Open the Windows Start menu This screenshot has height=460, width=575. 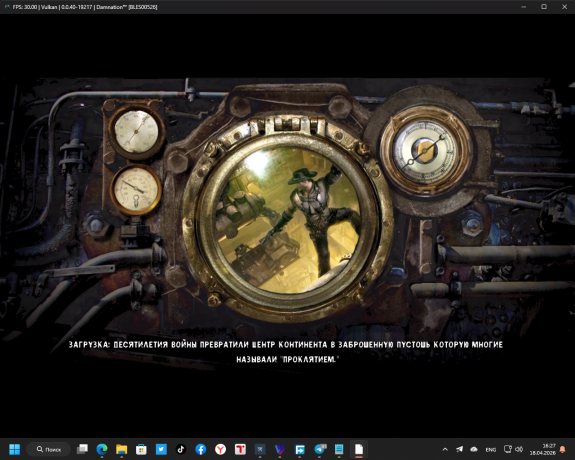pyautogui.click(x=15, y=449)
